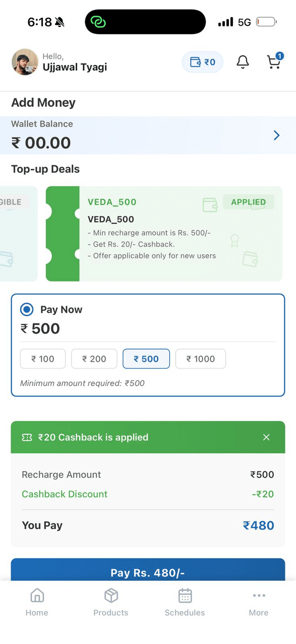The image size is (296, 644).
Task: Open the shopping cart icon
Action: click(274, 62)
